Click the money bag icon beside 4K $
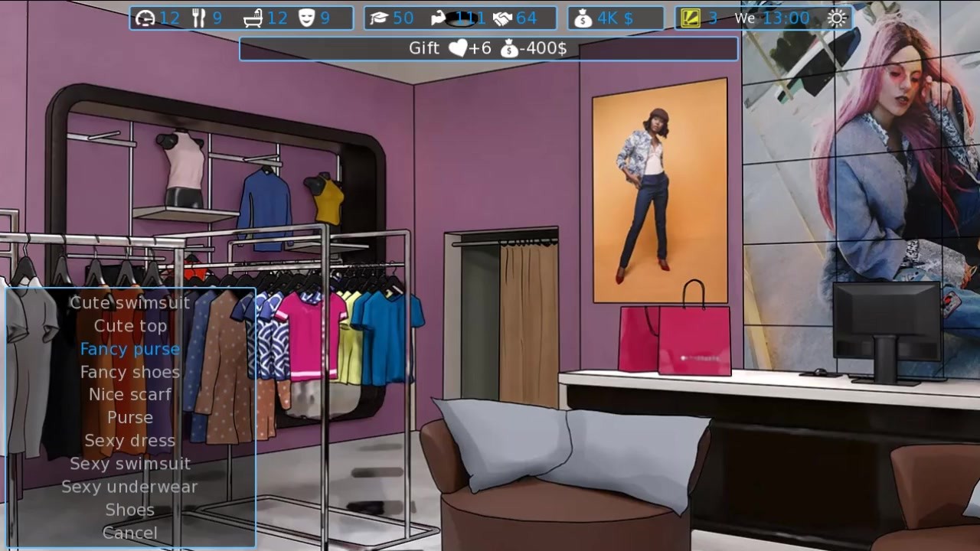This screenshot has width=980, height=551. (583, 18)
